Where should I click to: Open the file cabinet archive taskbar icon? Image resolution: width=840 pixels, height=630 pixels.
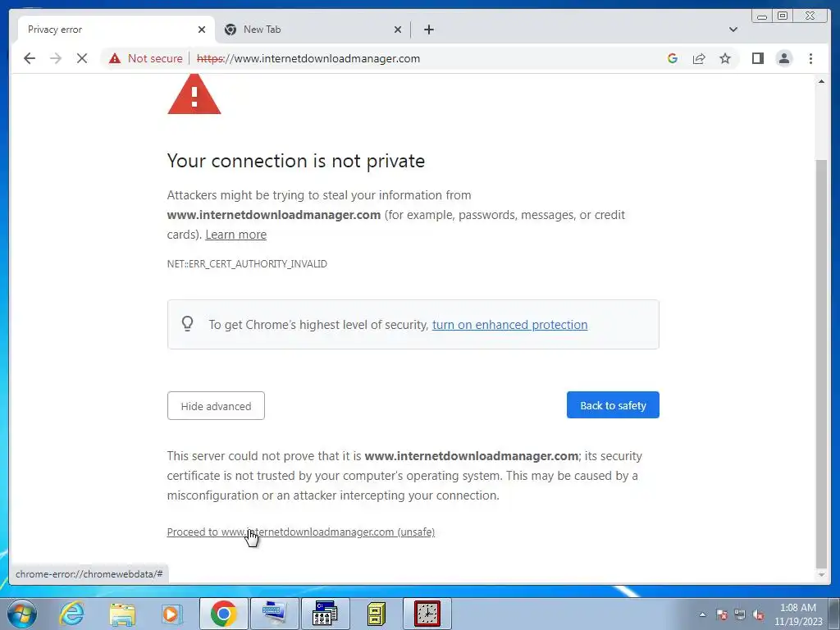[x=376, y=614]
